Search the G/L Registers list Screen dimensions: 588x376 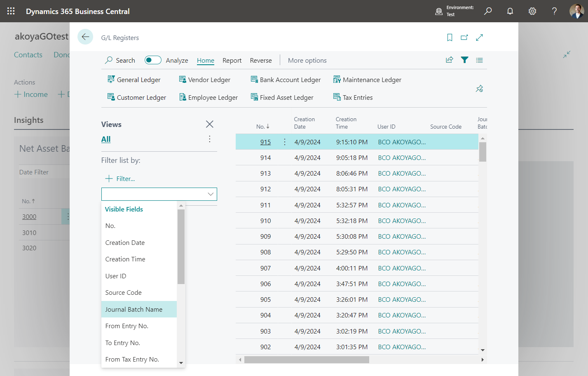[120, 60]
